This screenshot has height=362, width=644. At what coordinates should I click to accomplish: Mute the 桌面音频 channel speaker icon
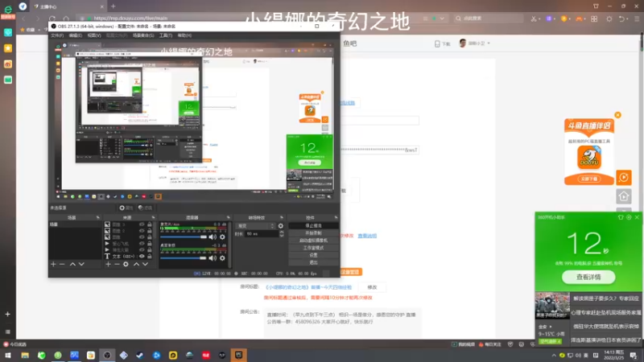coord(213,258)
